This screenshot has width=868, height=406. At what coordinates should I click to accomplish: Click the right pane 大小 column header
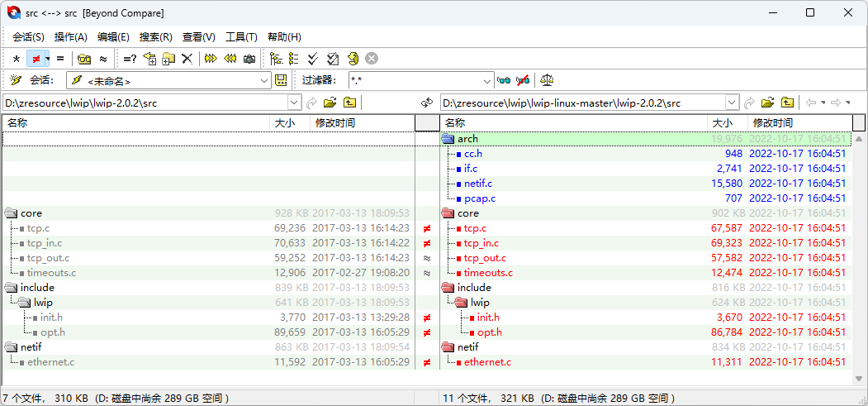(728, 123)
